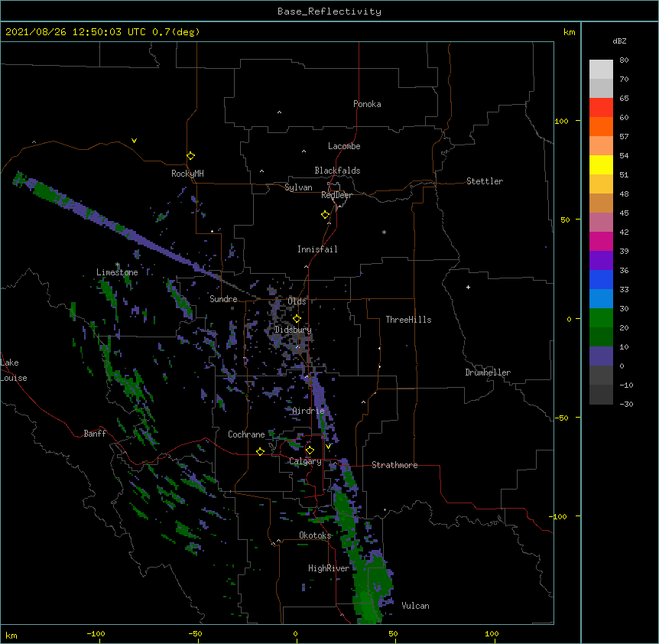Click the purple-violet swatch below 39 dBZ
This screenshot has height=644, width=659.
(601, 261)
